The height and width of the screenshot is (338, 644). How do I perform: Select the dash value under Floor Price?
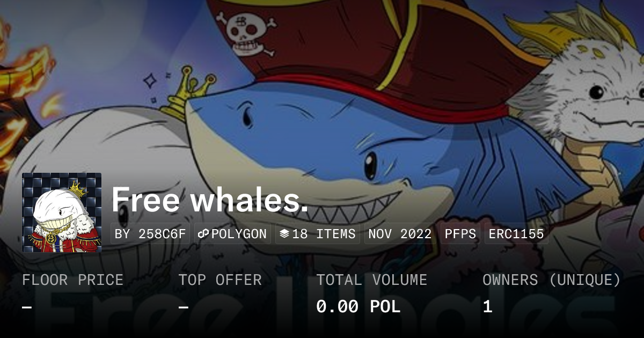27,307
